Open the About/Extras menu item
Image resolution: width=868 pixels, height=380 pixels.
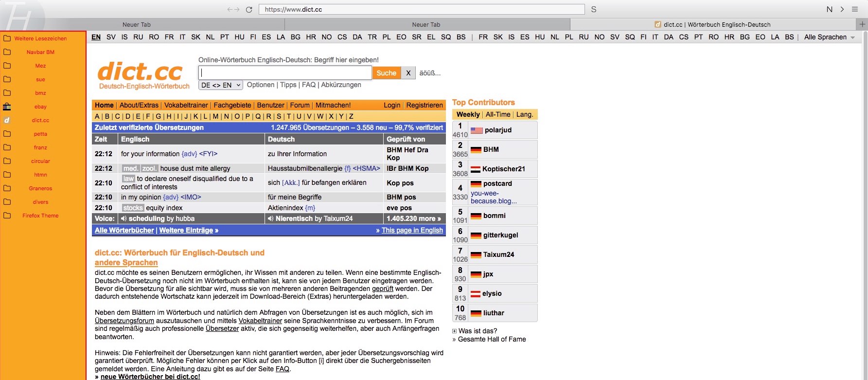tap(139, 105)
